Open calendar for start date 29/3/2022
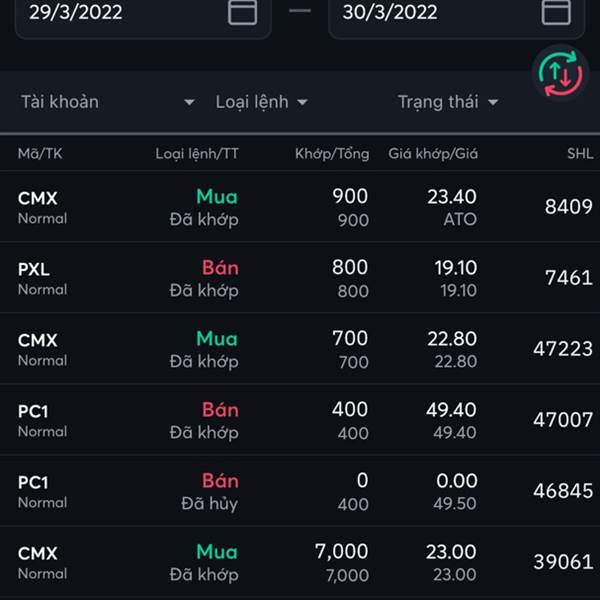The height and width of the screenshot is (600, 600). click(242, 12)
